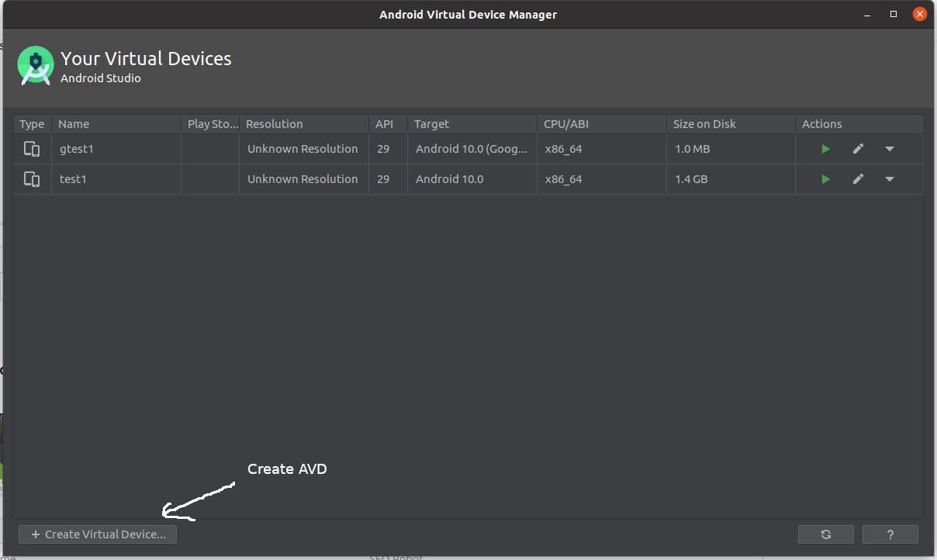Select the test1 name cell

[116, 179]
